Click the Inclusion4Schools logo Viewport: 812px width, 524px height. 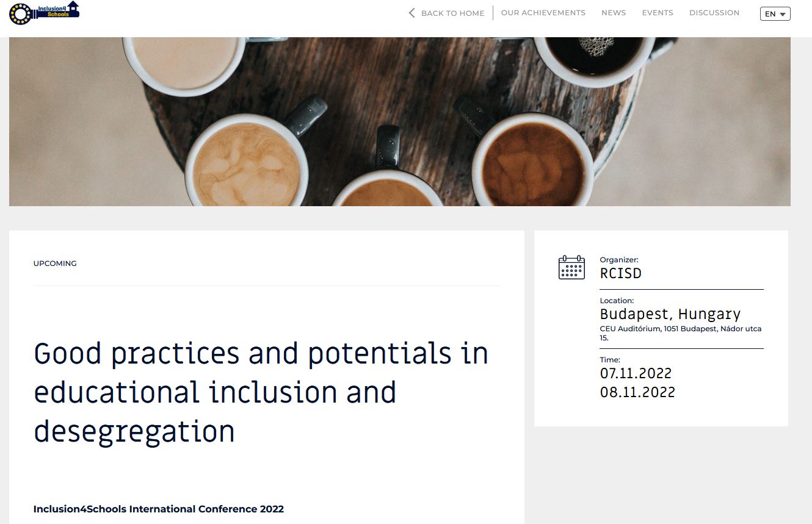[x=45, y=13]
